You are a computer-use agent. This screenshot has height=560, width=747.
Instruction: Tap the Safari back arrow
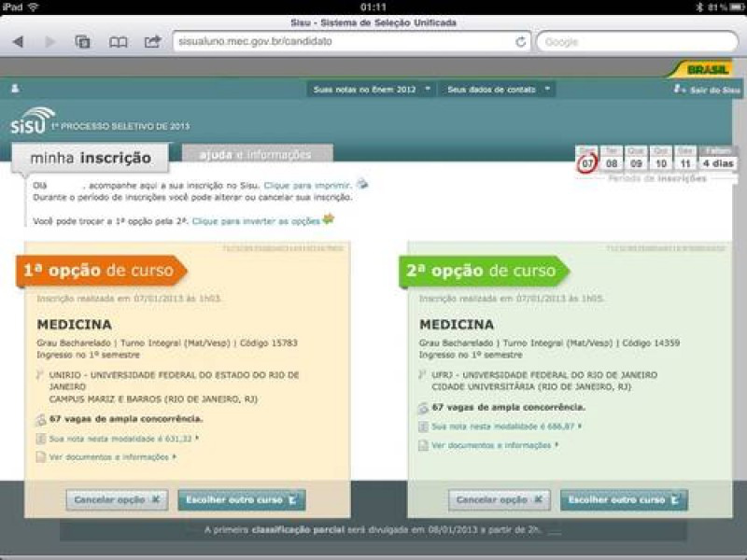pyautogui.click(x=19, y=42)
